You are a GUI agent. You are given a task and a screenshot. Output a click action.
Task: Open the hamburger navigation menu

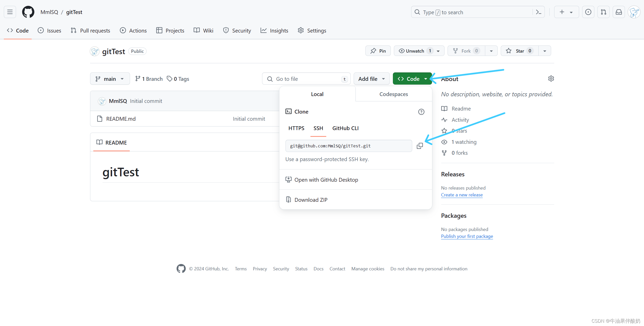[x=10, y=12]
